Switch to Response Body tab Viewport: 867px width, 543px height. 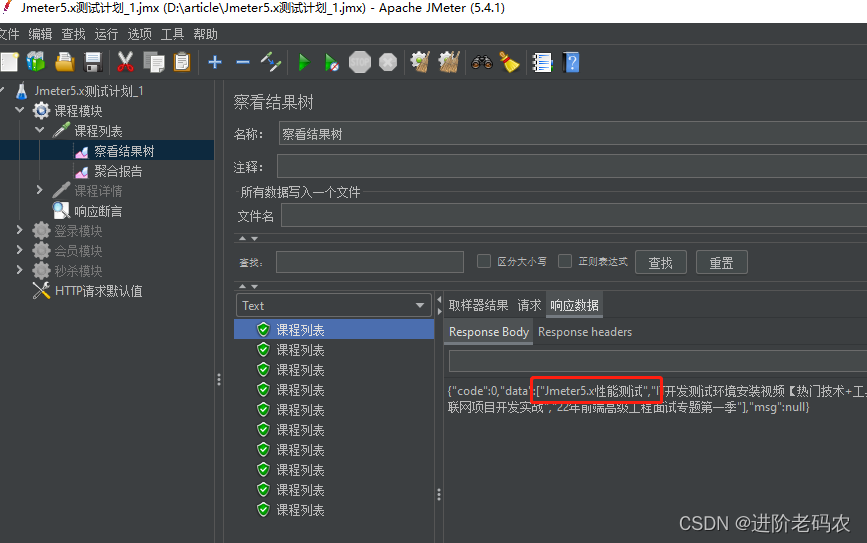[x=489, y=332]
